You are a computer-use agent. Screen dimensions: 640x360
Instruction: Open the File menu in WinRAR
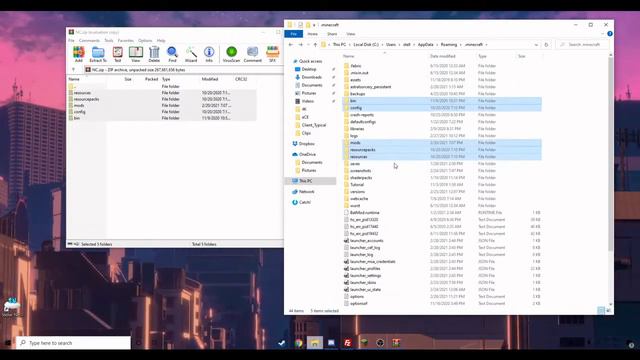tap(71, 40)
